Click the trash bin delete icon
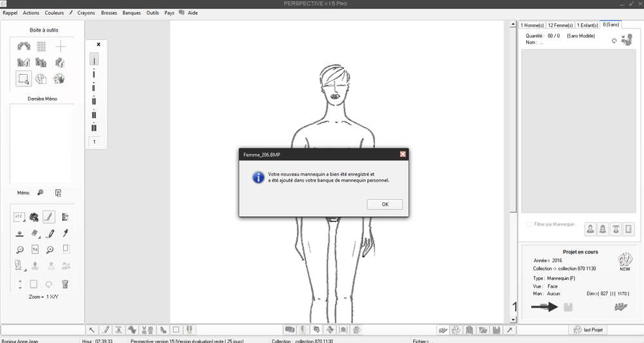 tap(65, 284)
